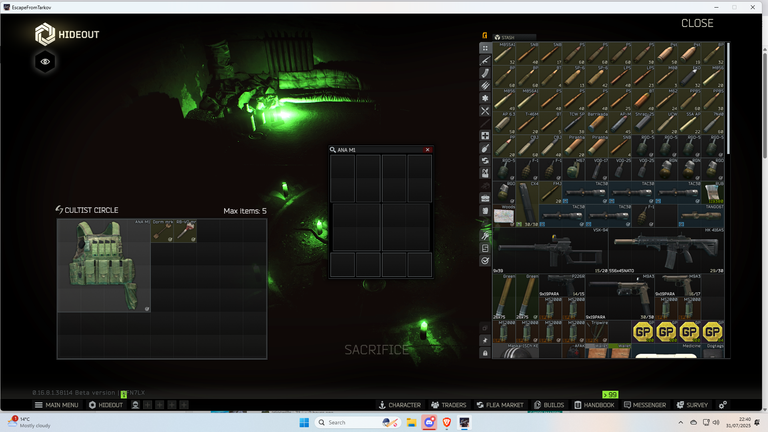Image resolution: width=768 pixels, height=432 pixels.
Task: Select the Tripwire item in stash
Action: pyautogui.click(x=597, y=332)
